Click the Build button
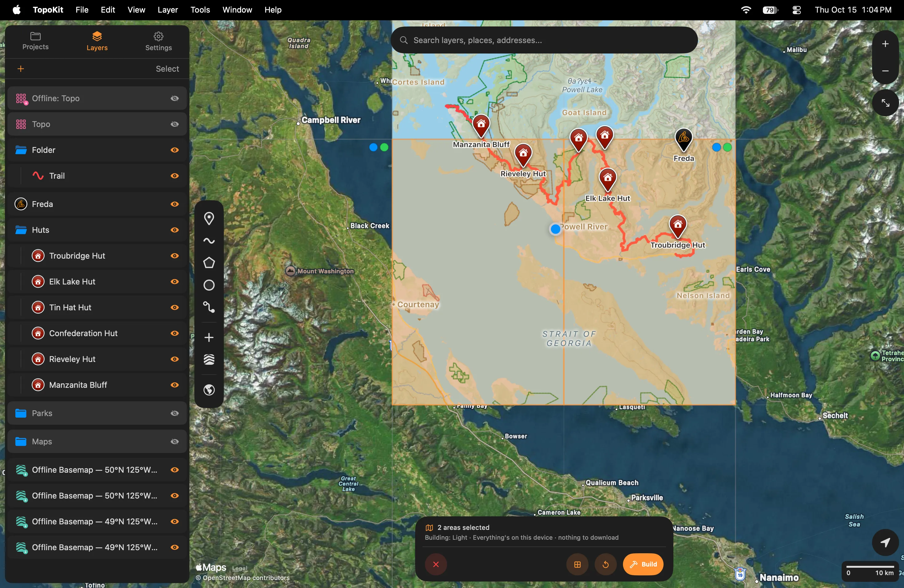Image resolution: width=904 pixels, height=588 pixels. [643, 564]
